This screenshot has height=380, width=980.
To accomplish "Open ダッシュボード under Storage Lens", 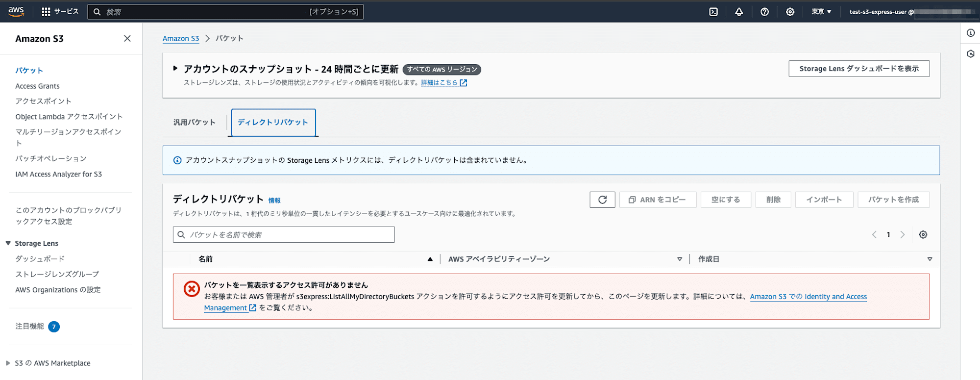I will [x=40, y=259].
